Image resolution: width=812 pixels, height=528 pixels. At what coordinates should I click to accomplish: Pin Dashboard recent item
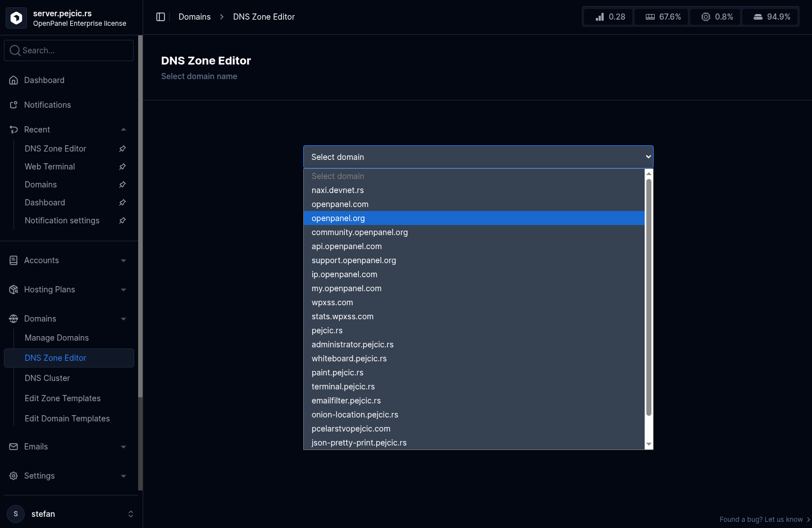click(x=122, y=203)
